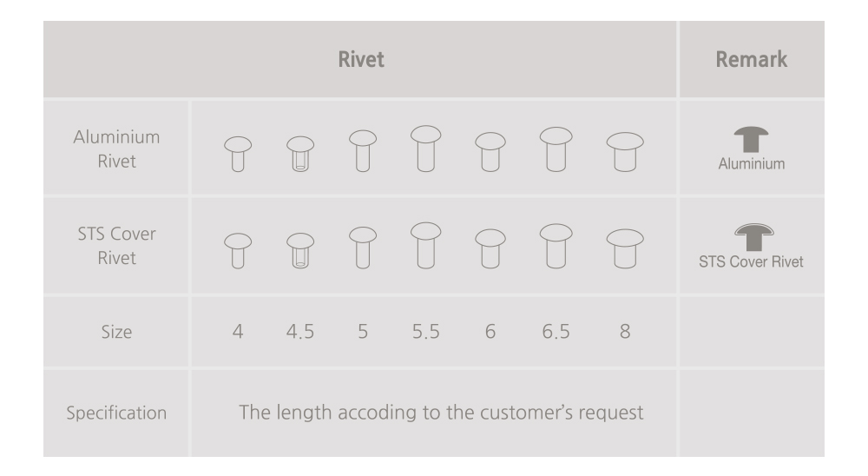This screenshot has height=476, width=868.
Task: Select the Aluminium Rivet row label
Action: [x=116, y=149]
